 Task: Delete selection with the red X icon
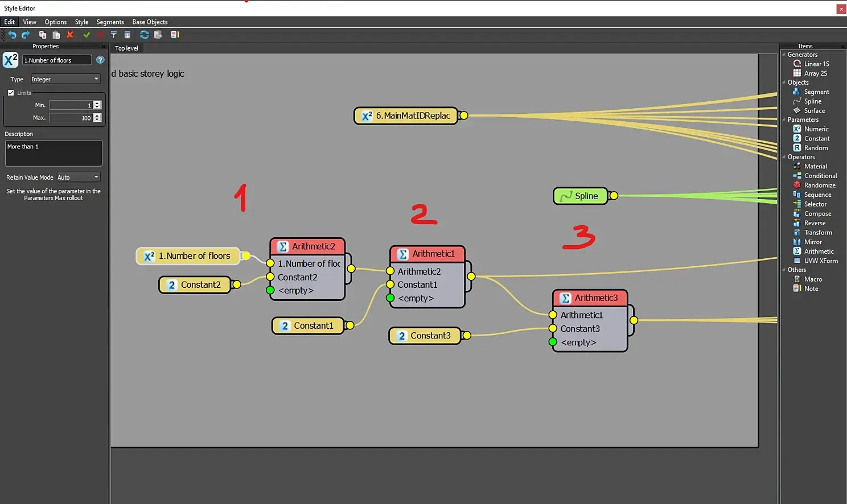70,35
